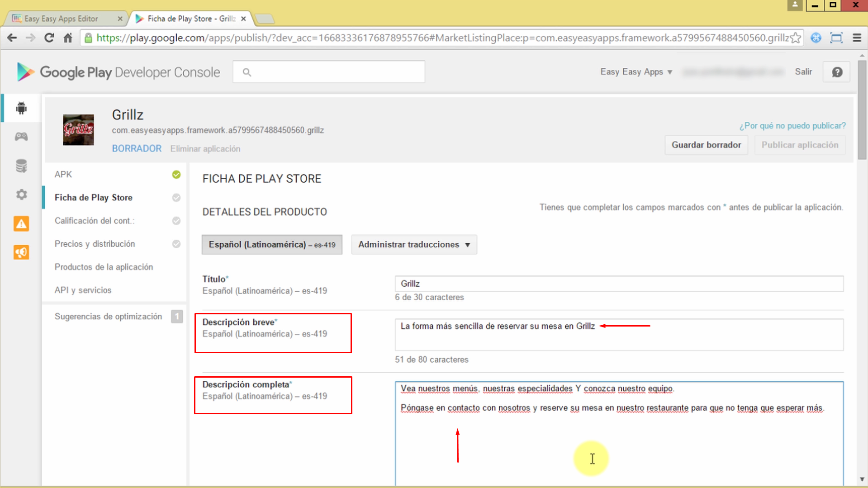Open the Administrar traducciones dropdown
The image size is (868, 488).
(x=413, y=244)
